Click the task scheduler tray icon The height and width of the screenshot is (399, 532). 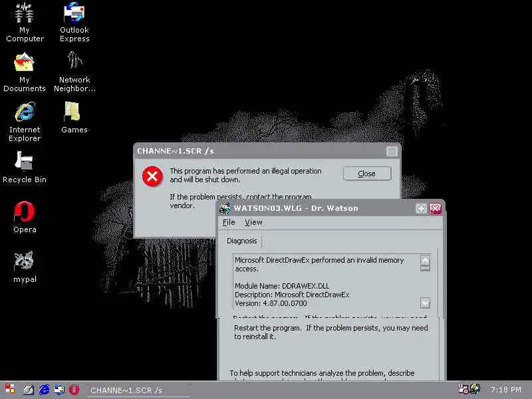pyautogui.click(x=463, y=389)
